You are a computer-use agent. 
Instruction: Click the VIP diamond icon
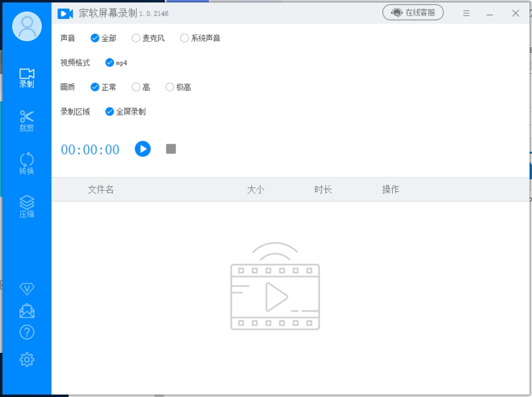pos(26,289)
